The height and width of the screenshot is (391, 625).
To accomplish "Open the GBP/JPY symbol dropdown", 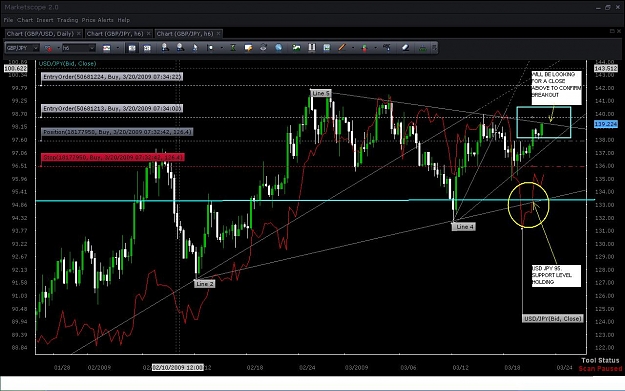I will pos(35,48).
